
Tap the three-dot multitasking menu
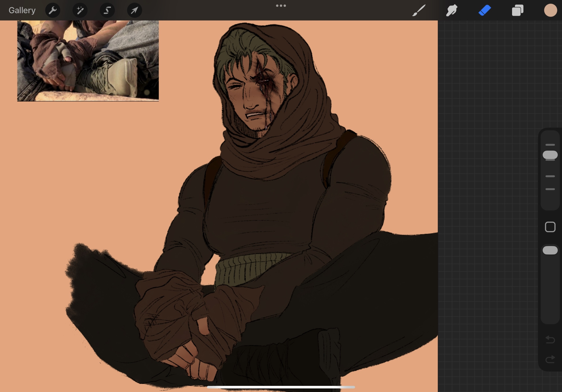(x=281, y=6)
